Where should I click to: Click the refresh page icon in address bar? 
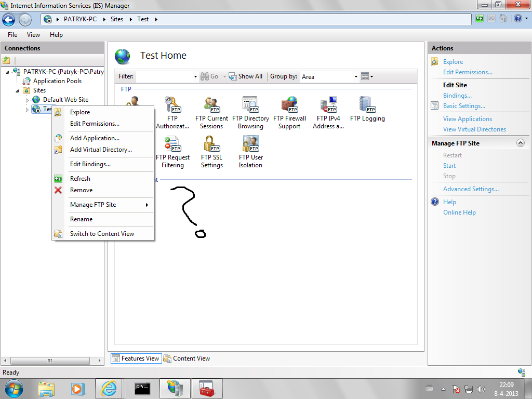480,18
